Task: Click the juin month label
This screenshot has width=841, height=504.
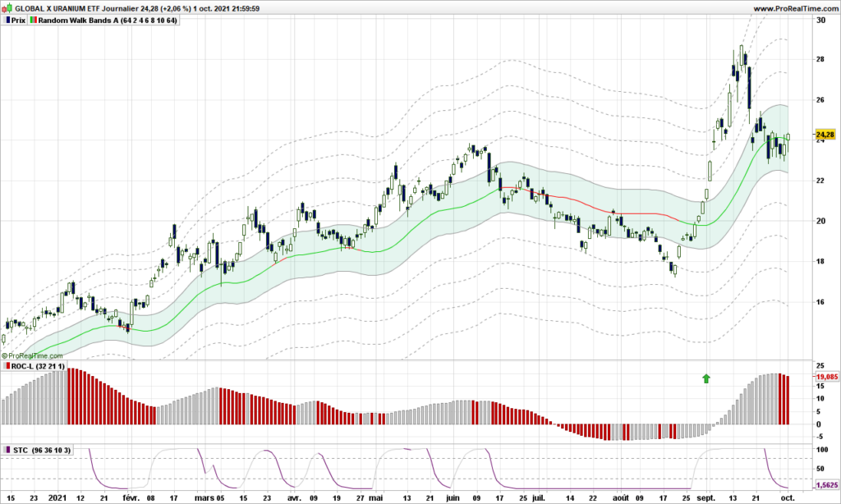Action: (x=453, y=497)
